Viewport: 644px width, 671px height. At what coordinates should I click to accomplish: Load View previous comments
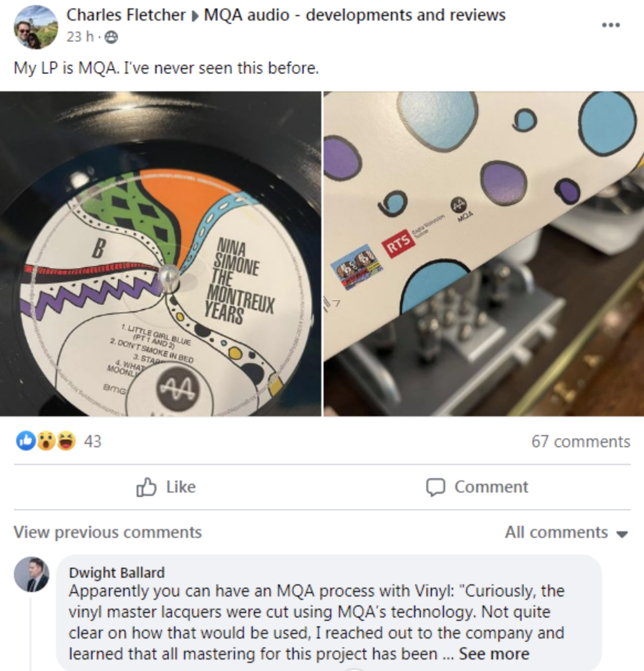coord(108,532)
